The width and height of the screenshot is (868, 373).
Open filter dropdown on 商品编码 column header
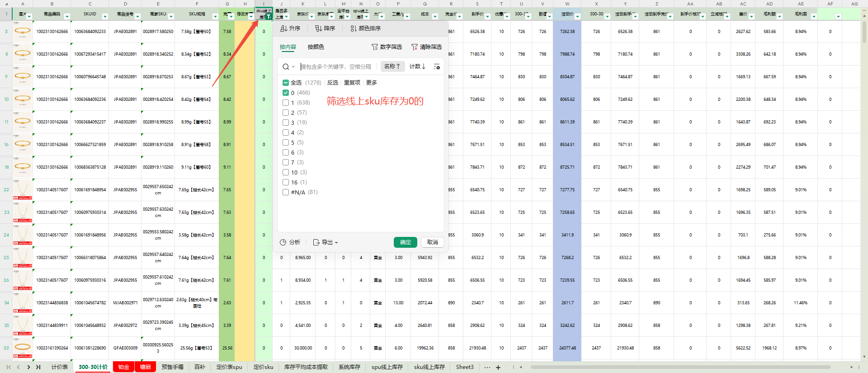click(67, 17)
